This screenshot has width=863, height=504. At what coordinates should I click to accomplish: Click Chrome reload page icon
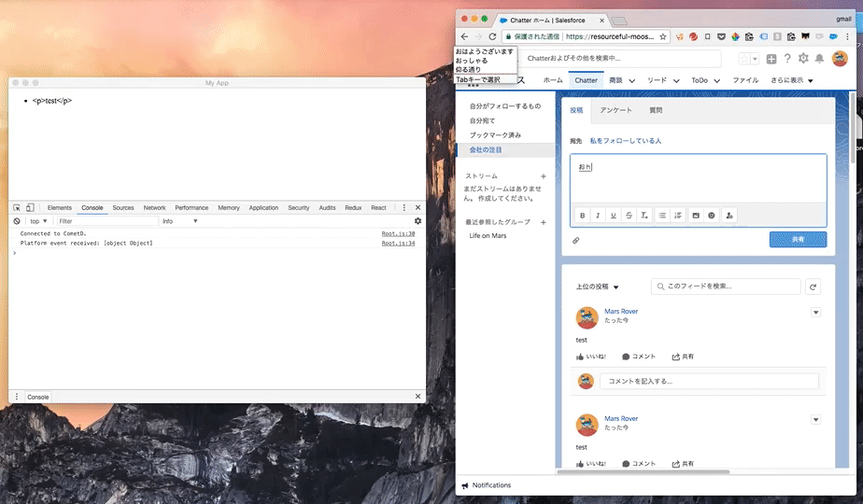492,36
